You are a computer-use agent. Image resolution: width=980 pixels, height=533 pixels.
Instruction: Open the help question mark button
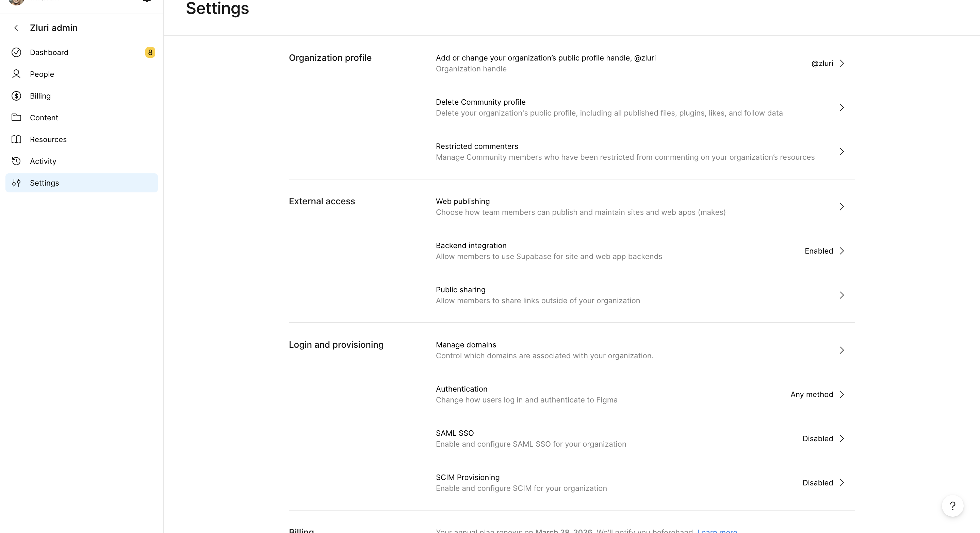(x=953, y=506)
